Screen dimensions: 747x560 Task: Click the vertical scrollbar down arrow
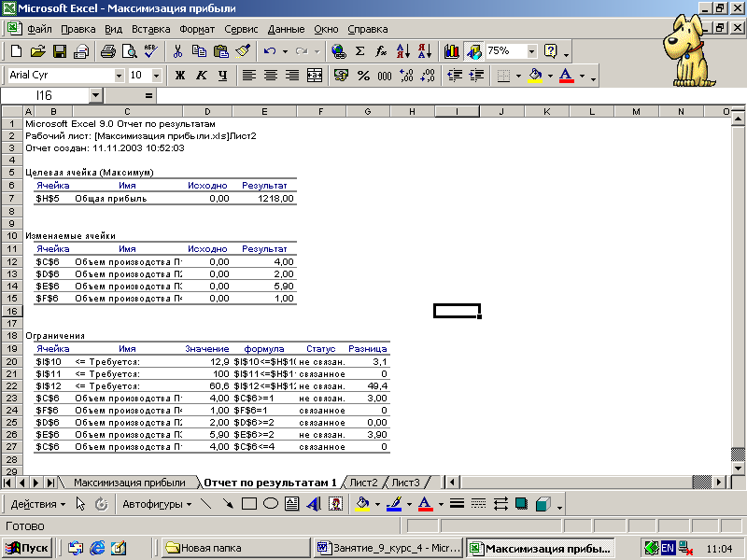click(x=738, y=469)
